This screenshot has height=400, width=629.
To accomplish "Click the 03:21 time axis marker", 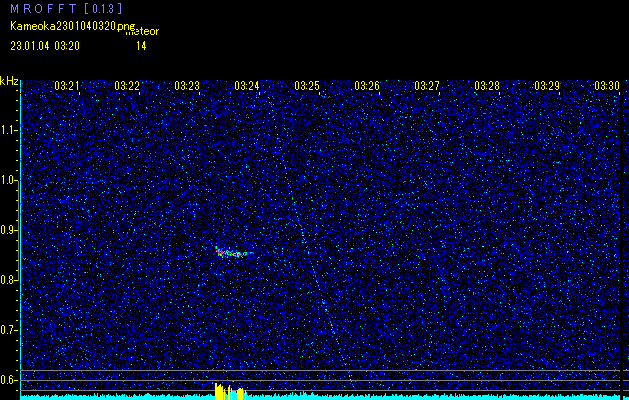I will point(67,85).
